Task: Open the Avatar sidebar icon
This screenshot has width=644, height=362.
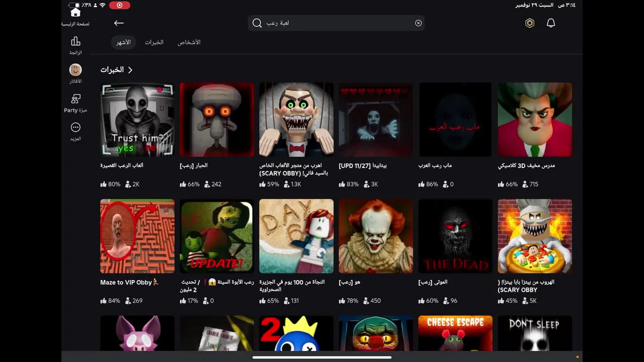Action: (x=75, y=70)
